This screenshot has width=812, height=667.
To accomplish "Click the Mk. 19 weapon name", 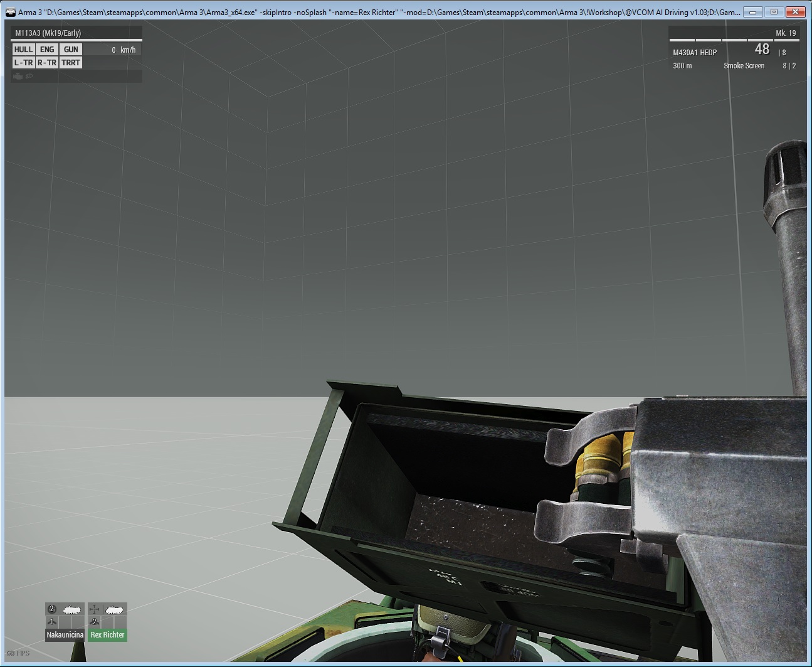I will pyautogui.click(x=785, y=33).
